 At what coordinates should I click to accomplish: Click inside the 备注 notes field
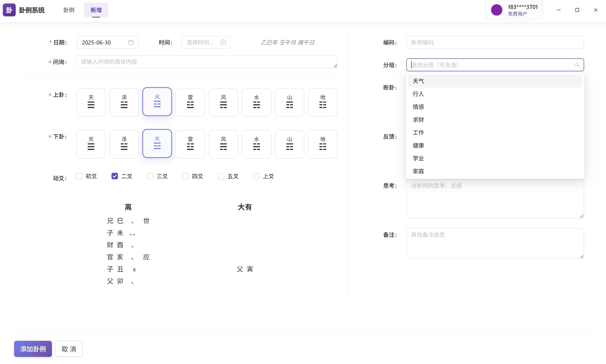495,243
